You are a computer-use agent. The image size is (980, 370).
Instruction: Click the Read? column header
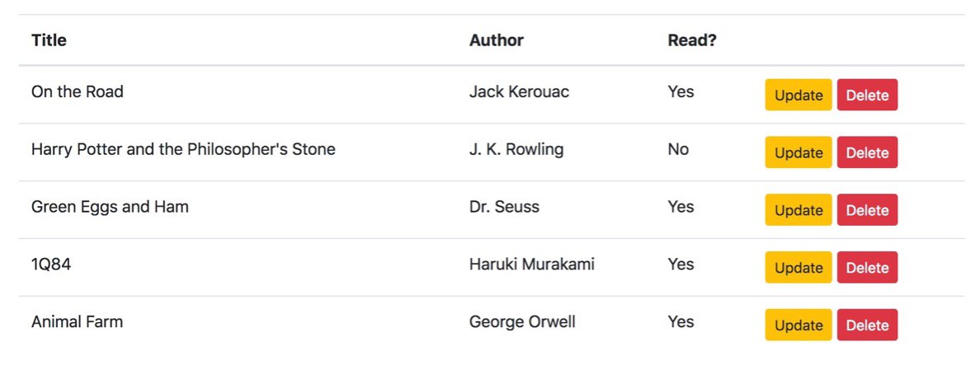691,40
